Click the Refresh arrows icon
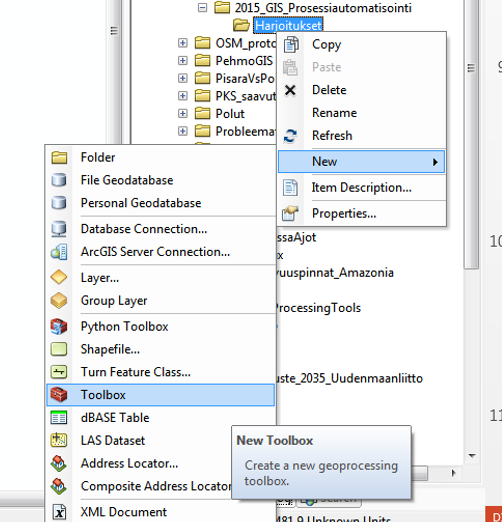This screenshot has height=522, width=502. [290, 136]
